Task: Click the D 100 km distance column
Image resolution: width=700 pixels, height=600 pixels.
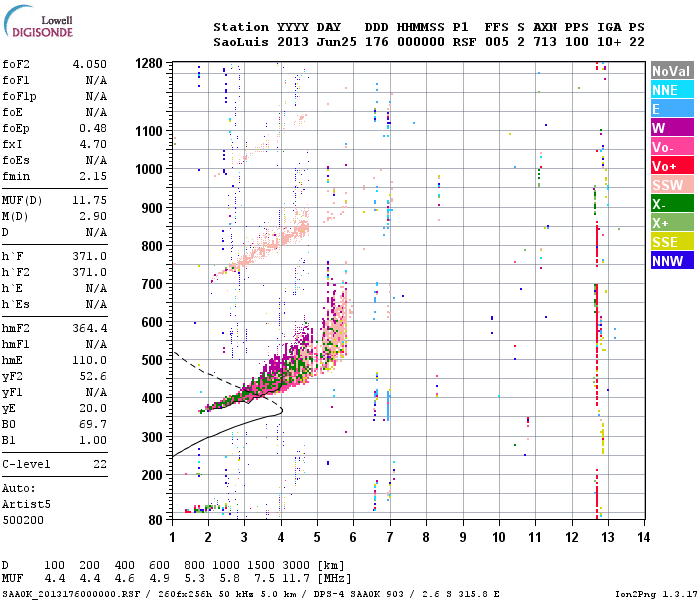Action: click(54, 565)
